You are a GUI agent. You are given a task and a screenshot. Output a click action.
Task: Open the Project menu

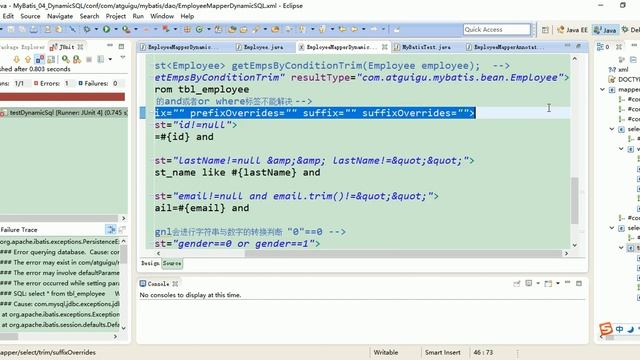click(116, 16)
